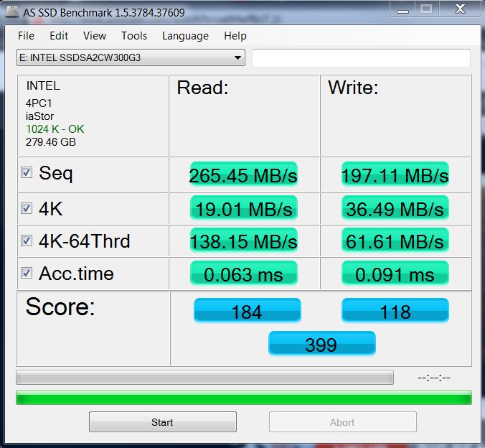485x448 pixels.
Task: Disable the 4K-64Thrd test checkbox
Action: coord(27,241)
